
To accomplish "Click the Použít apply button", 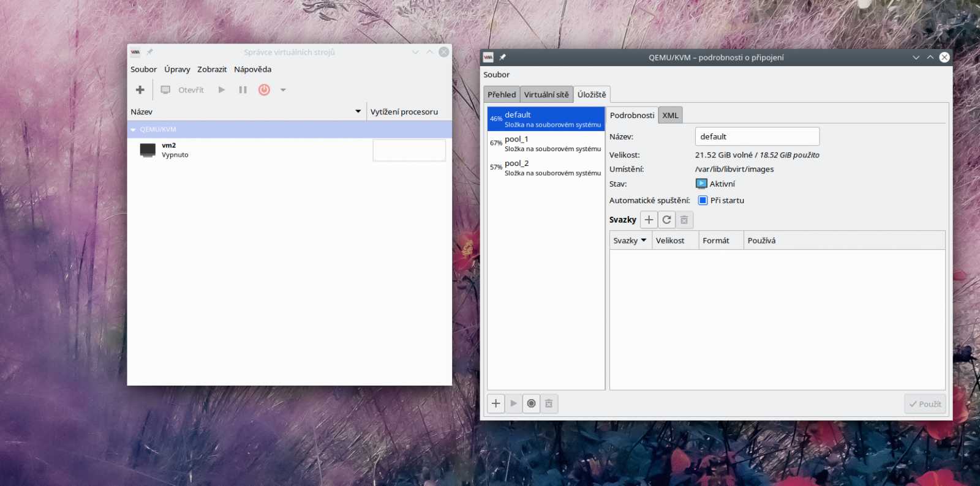I will coord(925,404).
